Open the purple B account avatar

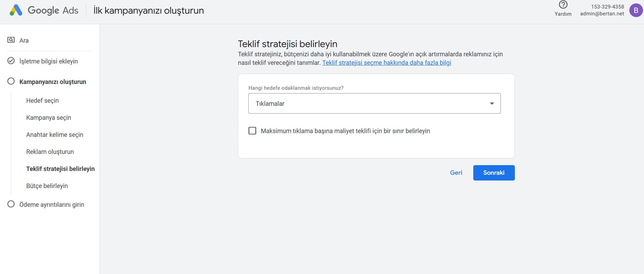pos(636,10)
